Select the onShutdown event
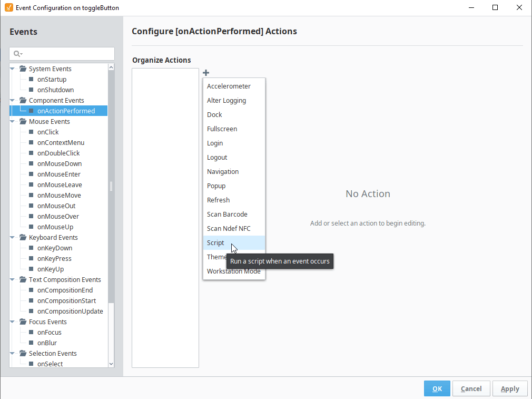Image resolution: width=532 pixels, height=399 pixels. pos(56,90)
